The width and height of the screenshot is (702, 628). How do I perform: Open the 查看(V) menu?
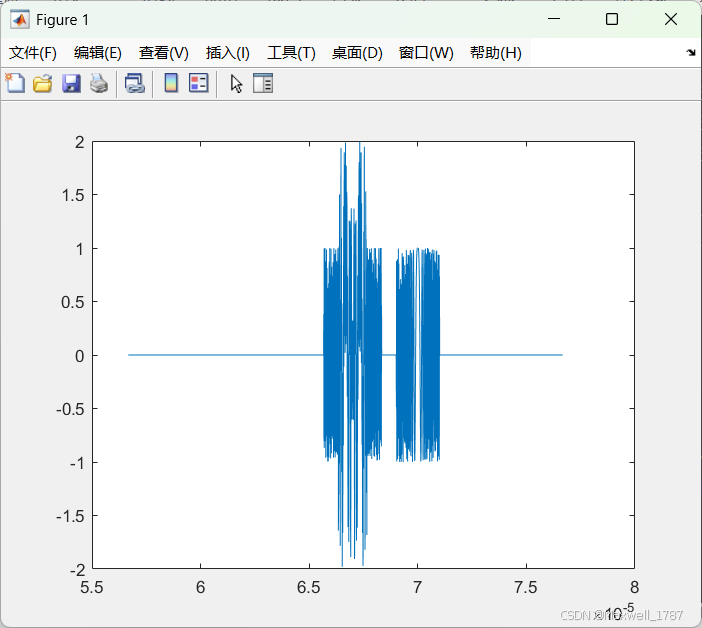[x=163, y=53]
